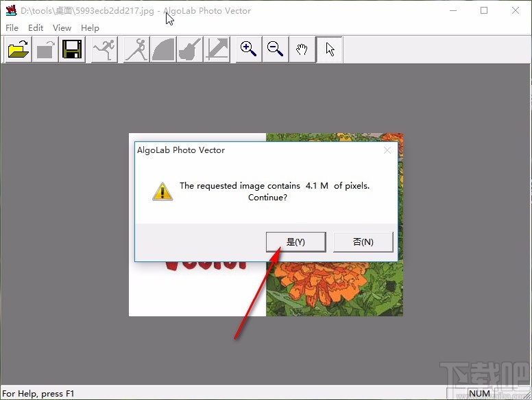Click the dancing figure toolbar icon

pos(136,49)
